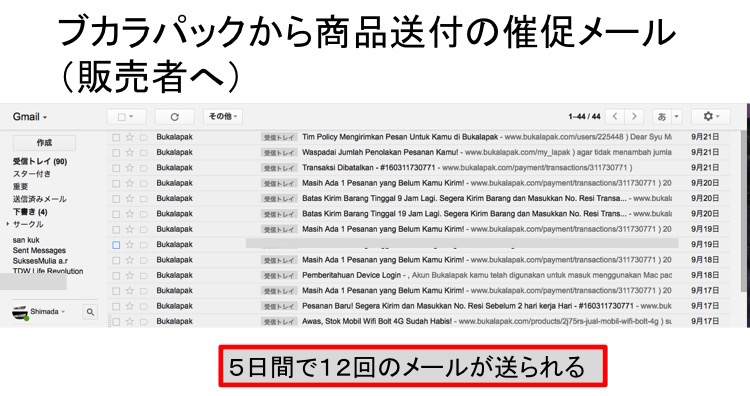Open the san kuk label

coord(26,240)
